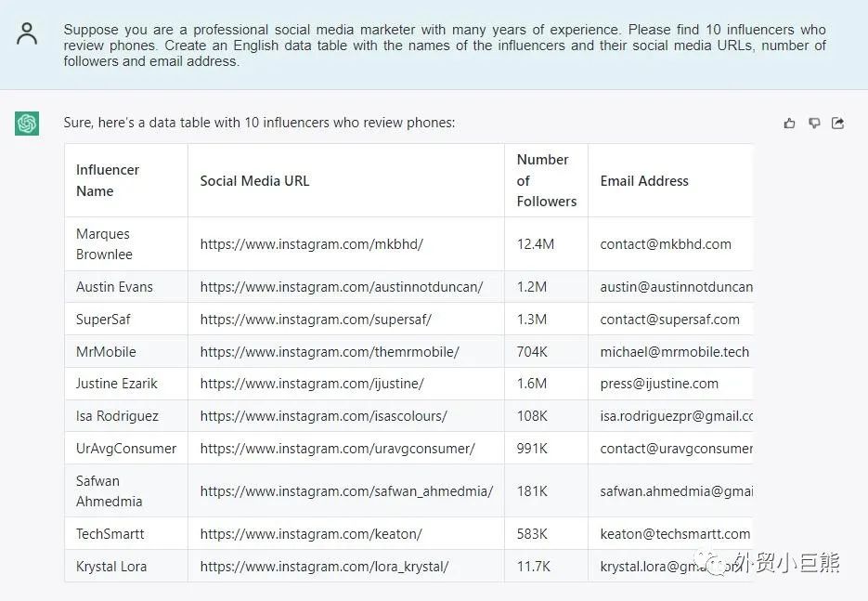Click the Number of Followers column header
Viewport: 868px width, 601px height.
click(x=546, y=180)
